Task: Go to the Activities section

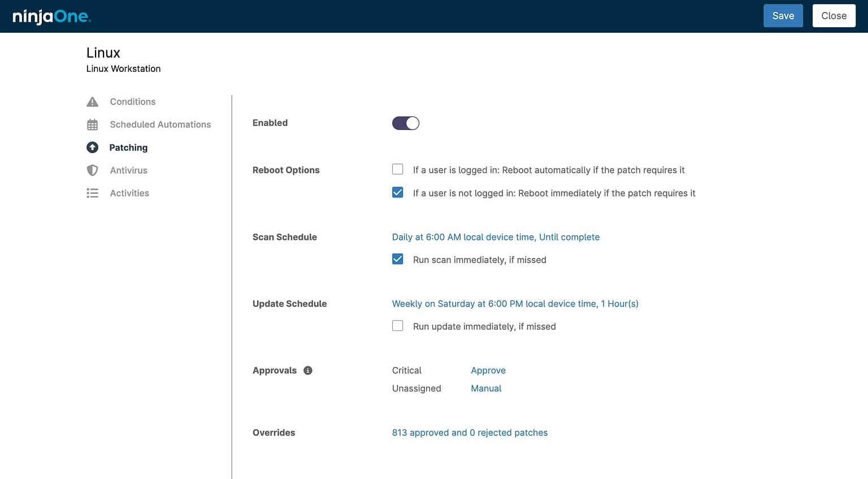Action: [x=129, y=193]
